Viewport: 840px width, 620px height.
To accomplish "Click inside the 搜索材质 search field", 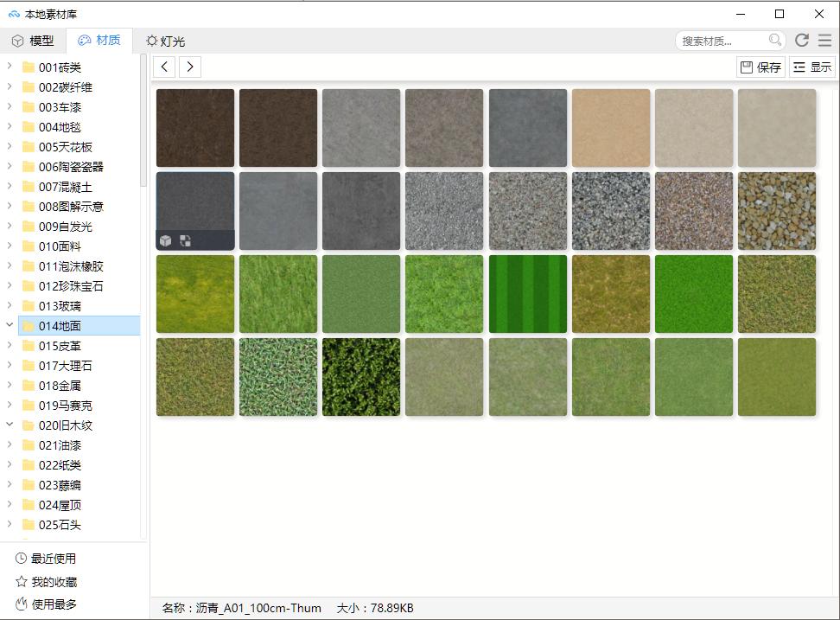I will [x=720, y=40].
